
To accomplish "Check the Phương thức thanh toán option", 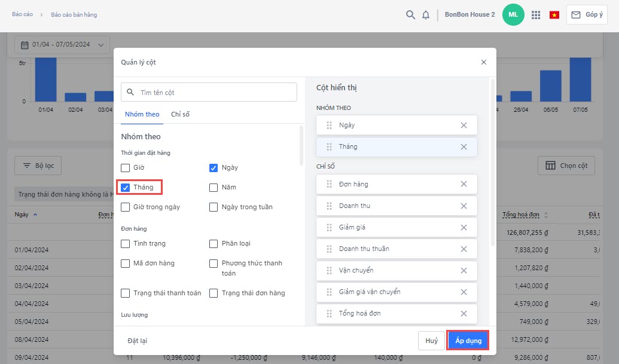I will (214, 264).
